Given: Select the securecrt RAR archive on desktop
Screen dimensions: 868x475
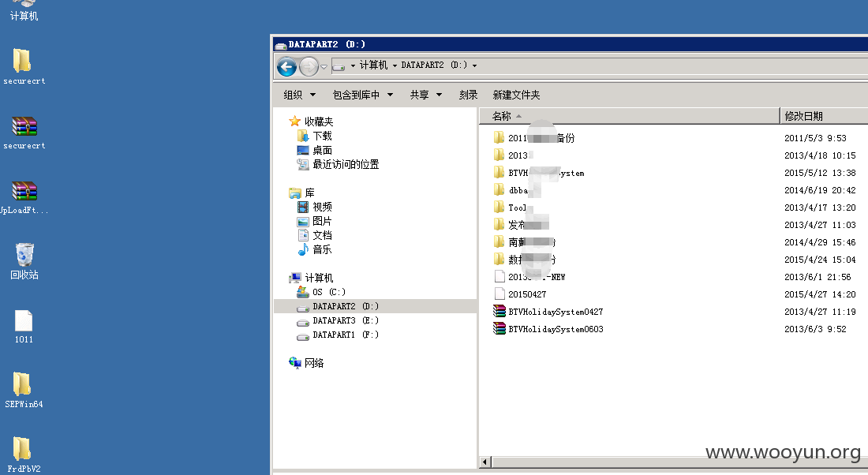Looking at the screenshot, I should click(24, 133).
